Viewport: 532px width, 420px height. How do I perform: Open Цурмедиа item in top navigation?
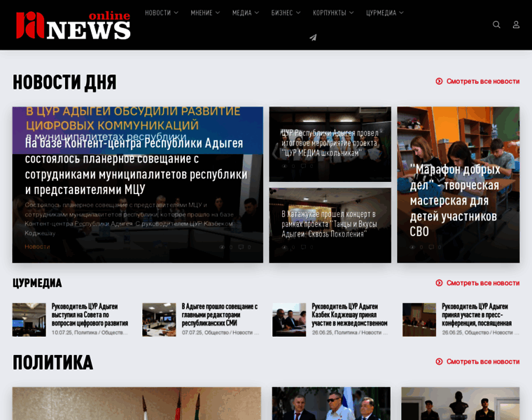[384, 13]
